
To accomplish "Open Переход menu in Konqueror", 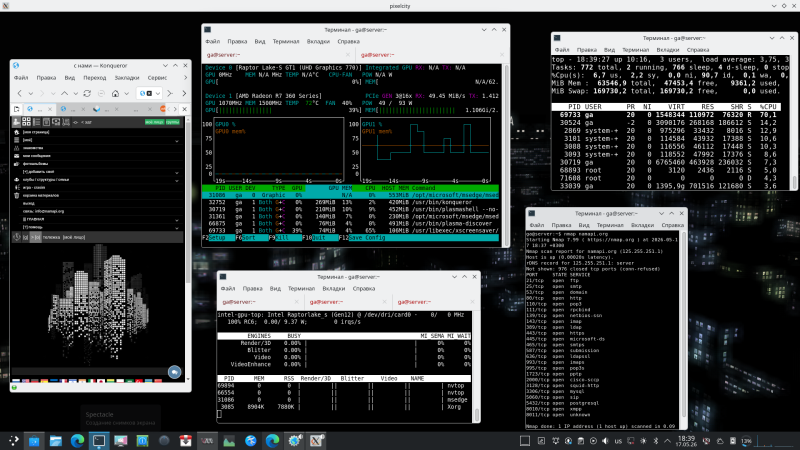I will (94, 78).
